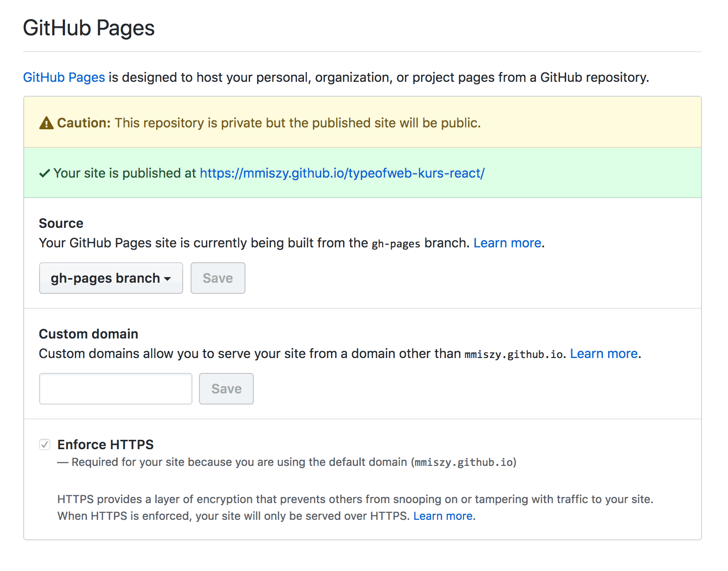Toggle the Enforce HTTPS checkbox

(x=45, y=445)
